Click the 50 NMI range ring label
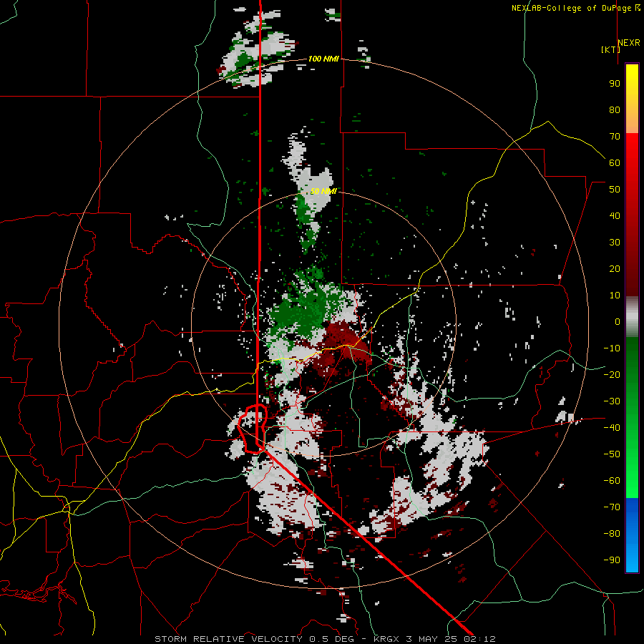The image size is (644, 644). (323, 191)
